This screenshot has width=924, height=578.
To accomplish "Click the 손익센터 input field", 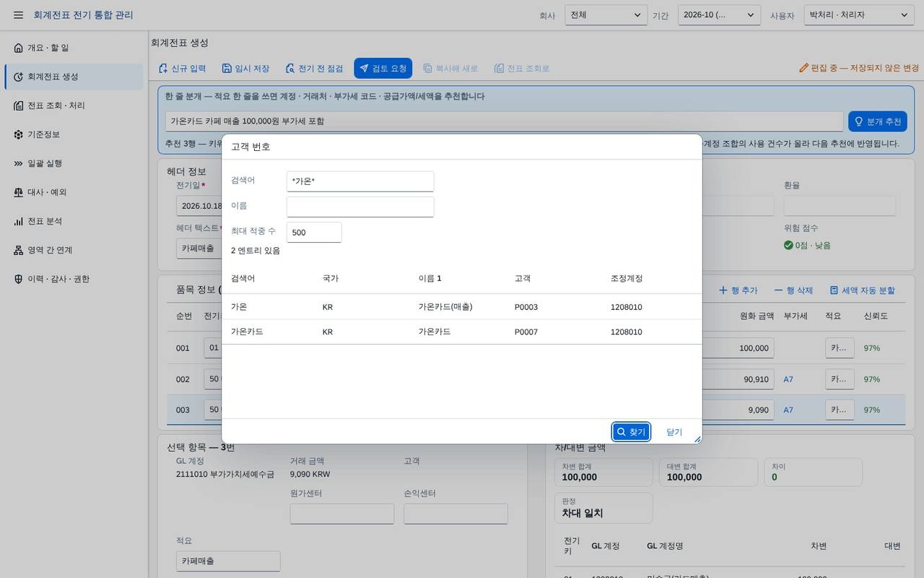I will pyautogui.click(x=456, y=514).
